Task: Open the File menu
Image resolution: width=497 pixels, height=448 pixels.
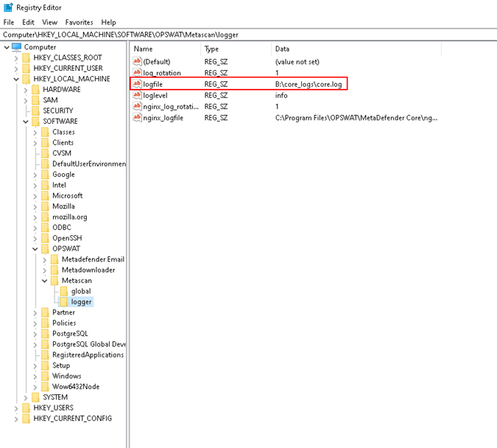Action: pos(8,22)
